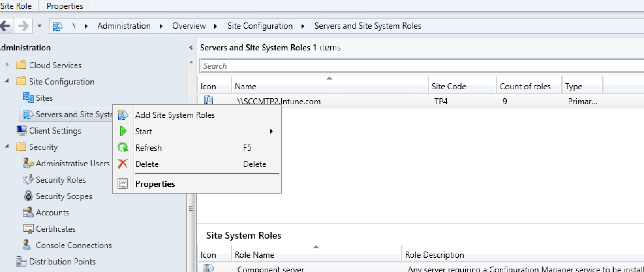Click the Distribution Points node icon
This screenshot has height=272, width=644.
[x=21, y=261]
